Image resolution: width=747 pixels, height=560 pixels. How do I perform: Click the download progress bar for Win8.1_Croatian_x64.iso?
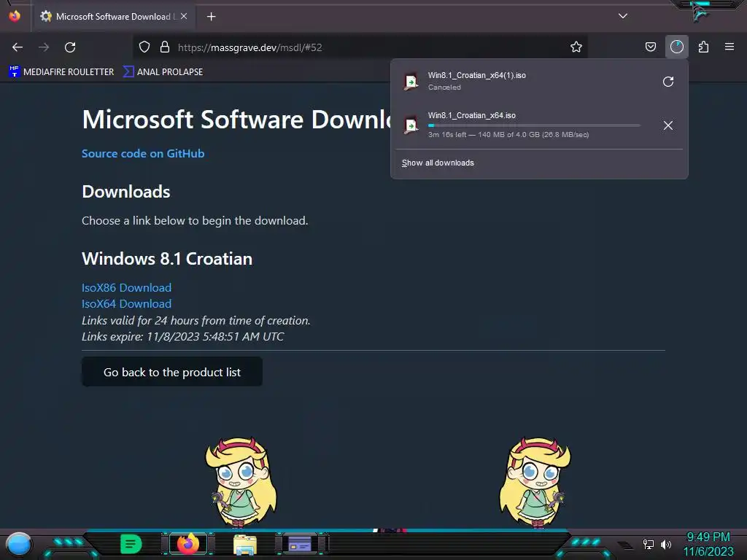point(534,125)
